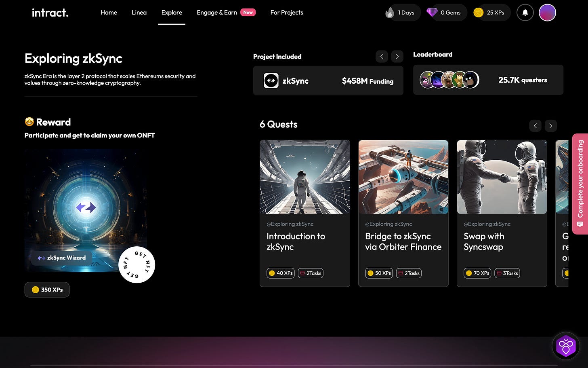
Task: Click the flame streak icon
Action: click(x=390, y=13)
